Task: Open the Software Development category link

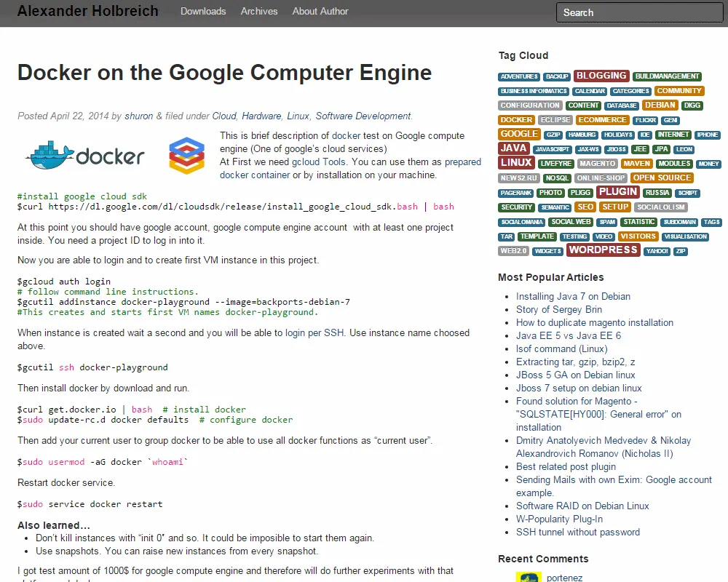Action: tap(363, 116)
